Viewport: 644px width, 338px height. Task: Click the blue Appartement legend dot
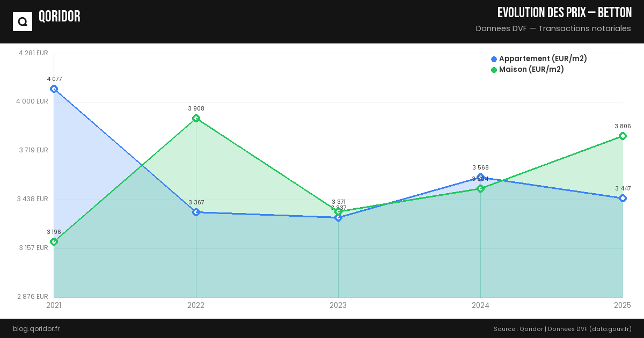point(494,59)
